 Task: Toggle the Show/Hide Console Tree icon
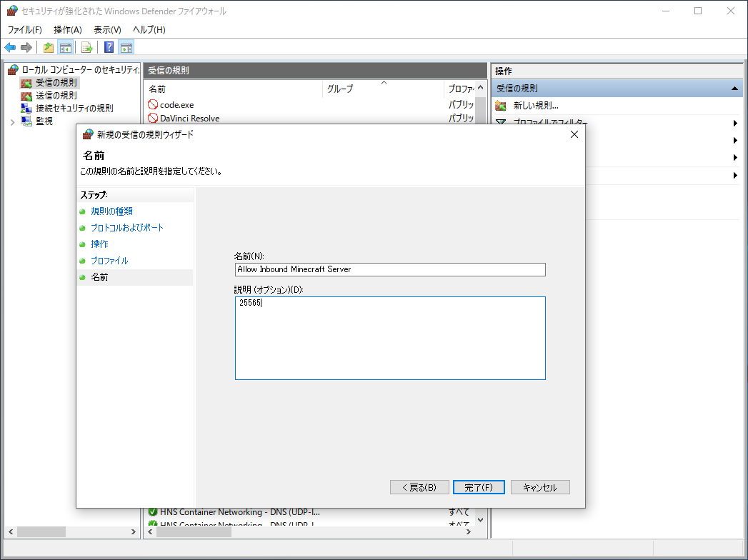(65, 48)
